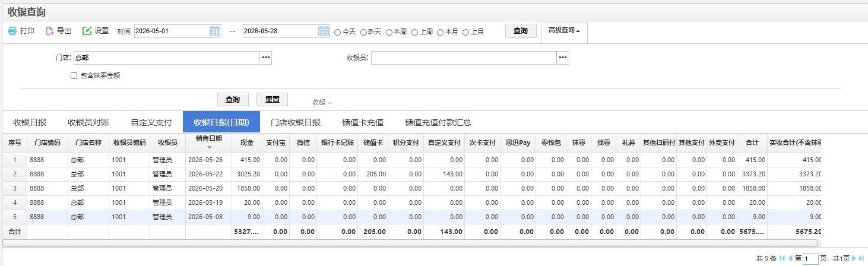
Task: Open calendar picker for start date 2026-05-01
Action: point(215,31)
